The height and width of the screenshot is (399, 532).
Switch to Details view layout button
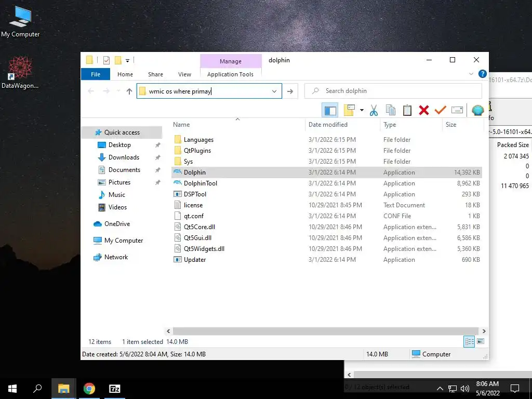(469, 342)
